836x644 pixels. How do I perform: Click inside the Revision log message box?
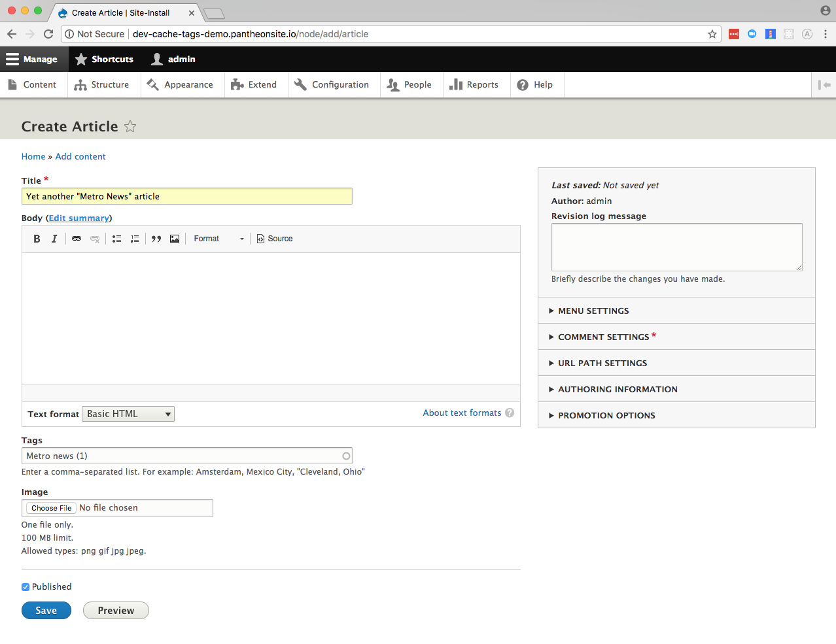[x=676, y=246]
